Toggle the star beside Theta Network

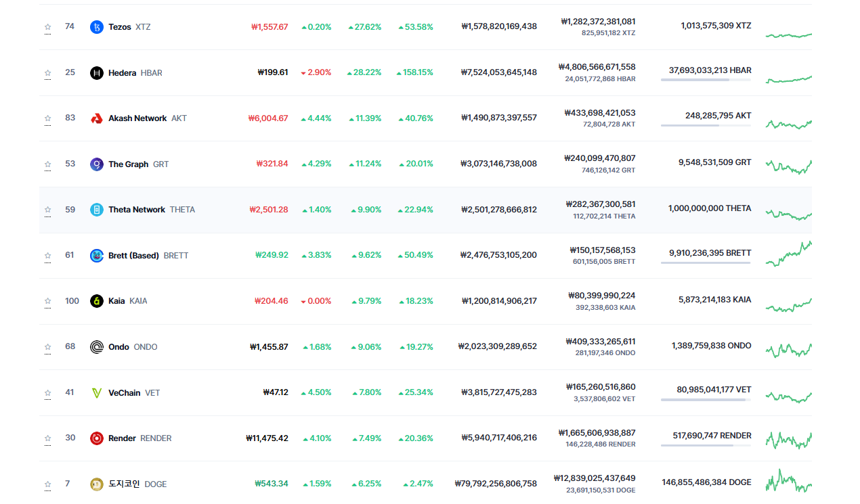coord(48,210)
